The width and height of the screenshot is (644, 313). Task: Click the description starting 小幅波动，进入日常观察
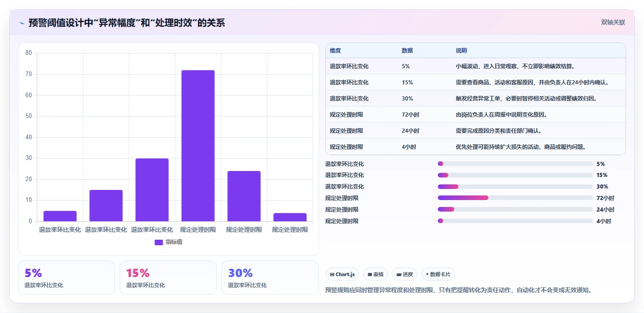tap(515, 66)
